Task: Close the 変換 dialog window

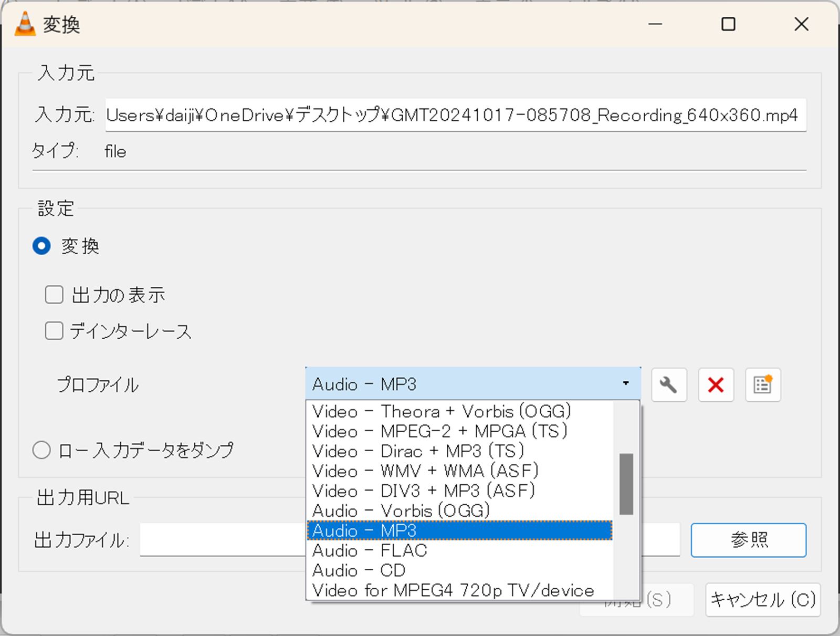Action: click(802, 24)
